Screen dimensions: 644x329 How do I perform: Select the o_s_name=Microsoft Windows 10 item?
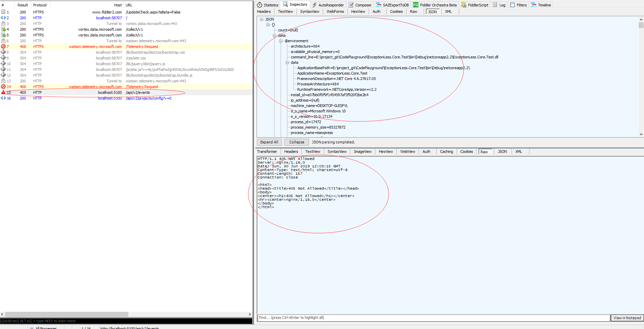click(x=318, y=111)
